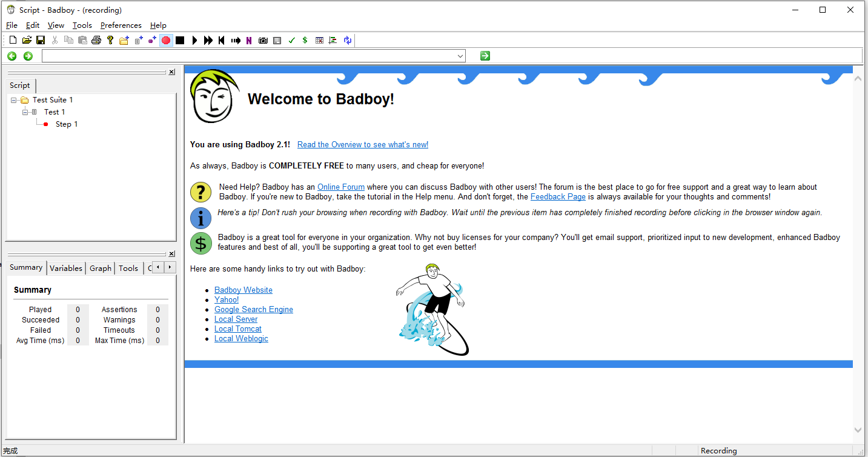Viewport: 868px width, 457px height.
Task: Open the Yahoo! link
Action: tap(227, 300)
